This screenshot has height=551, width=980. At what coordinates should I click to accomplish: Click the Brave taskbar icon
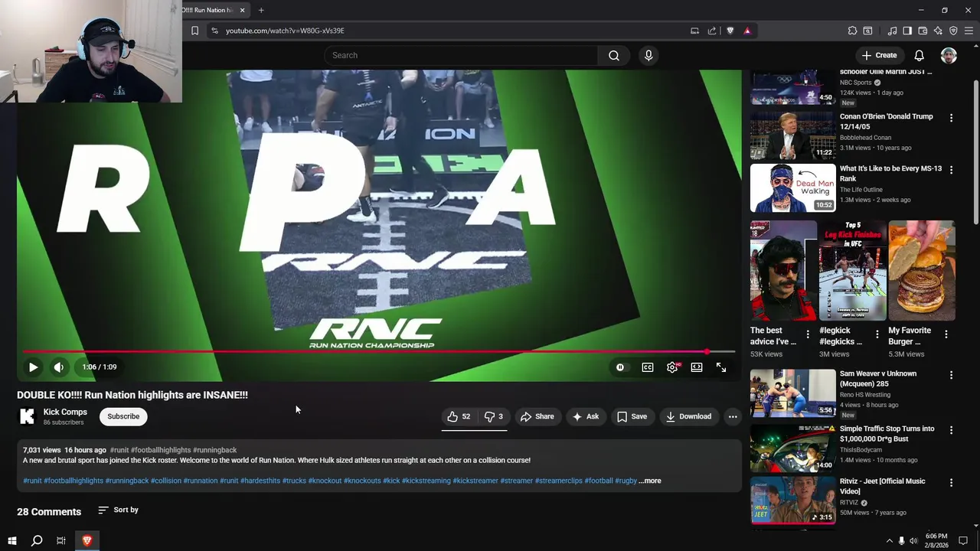[x=87, y=540]
